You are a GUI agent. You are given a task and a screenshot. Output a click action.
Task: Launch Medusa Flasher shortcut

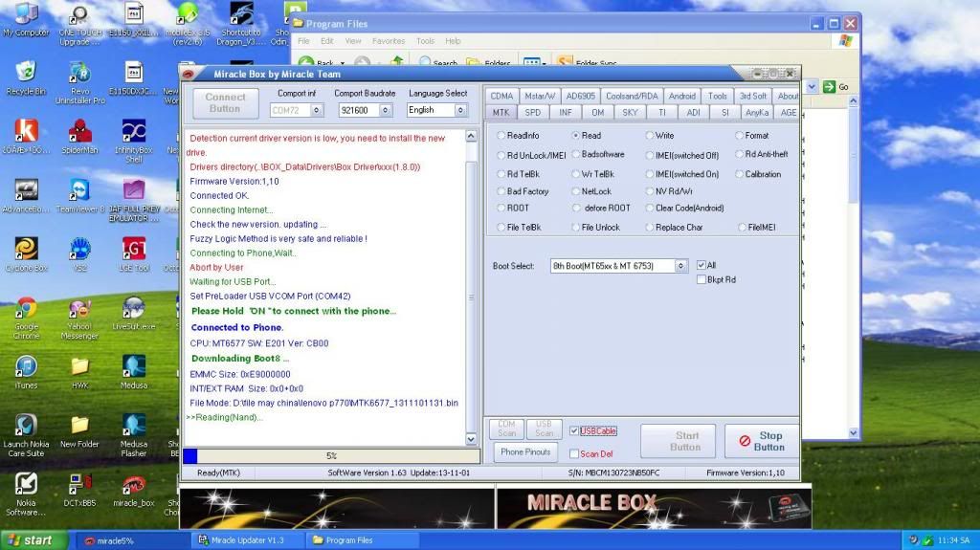134,435
